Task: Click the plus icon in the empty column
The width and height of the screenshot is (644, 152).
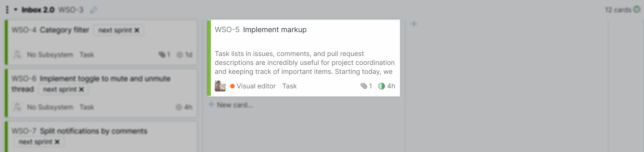Action: coord(414,24)
